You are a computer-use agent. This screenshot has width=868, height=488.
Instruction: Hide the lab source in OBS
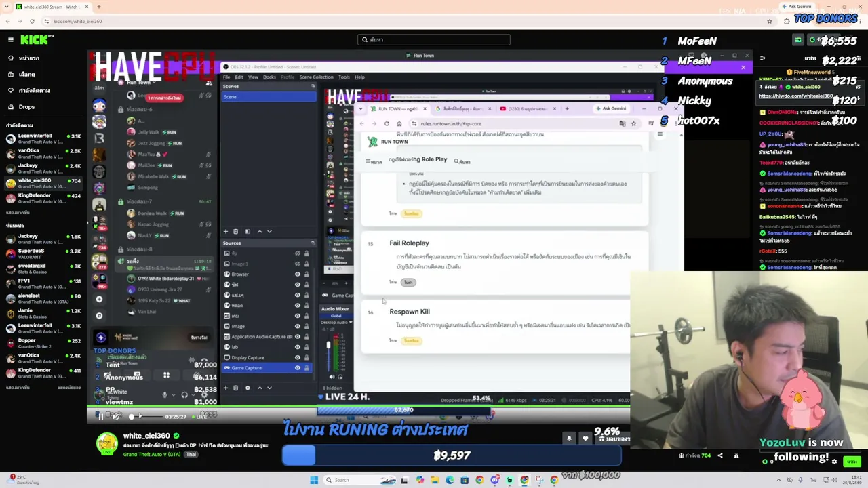pos(297,347)
